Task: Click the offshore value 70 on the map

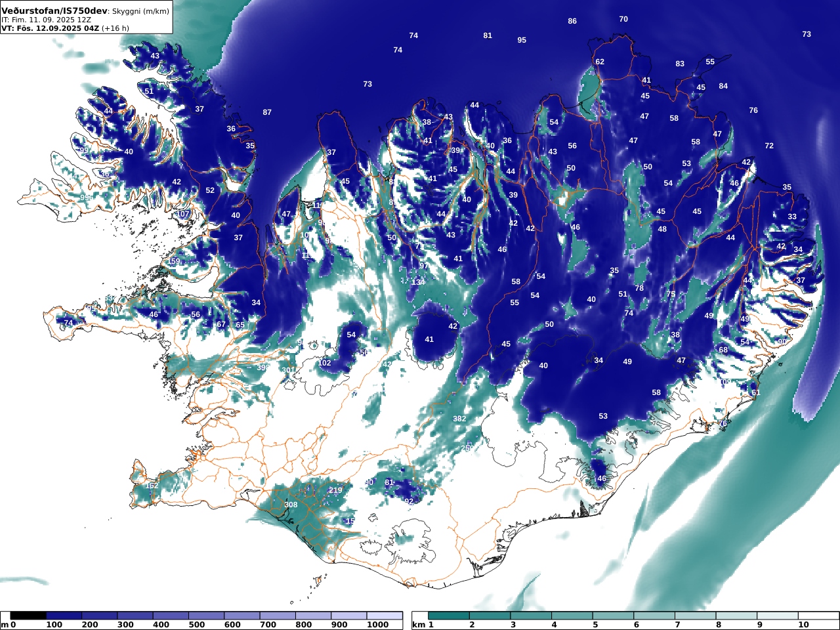Action: point(623,19)
